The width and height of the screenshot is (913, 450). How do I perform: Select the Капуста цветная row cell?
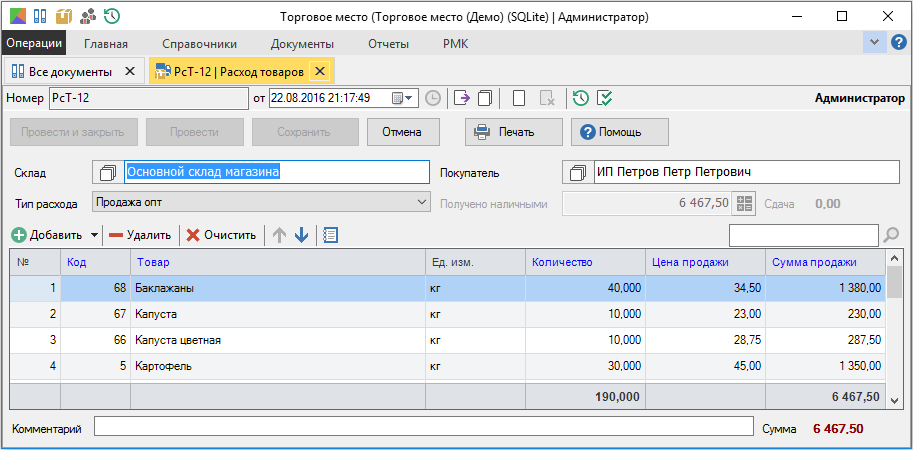(278, 340)
